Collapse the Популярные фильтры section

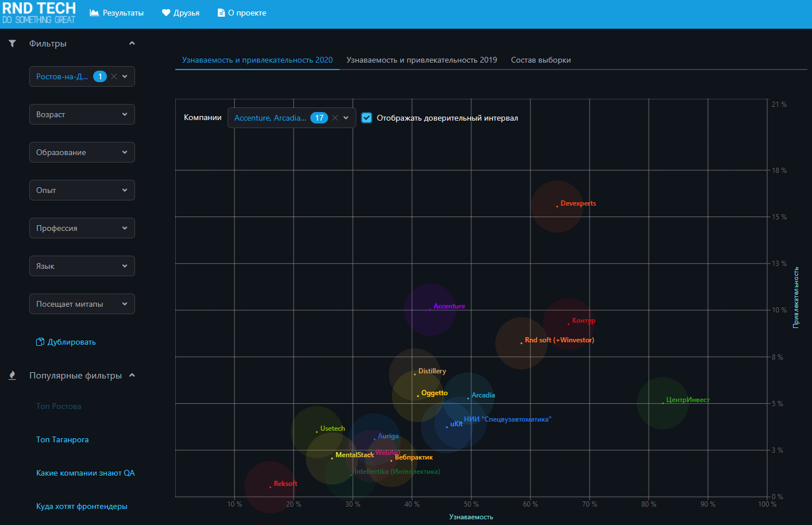pos(132,375)
